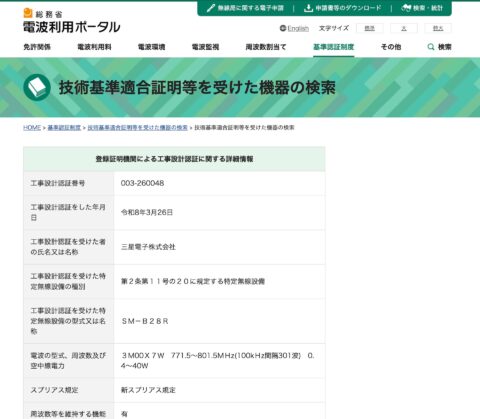Viewport: 480px width, 419px height.
Task: Switch the language to English
Action: pyautogui.click(x=298, y=28)
